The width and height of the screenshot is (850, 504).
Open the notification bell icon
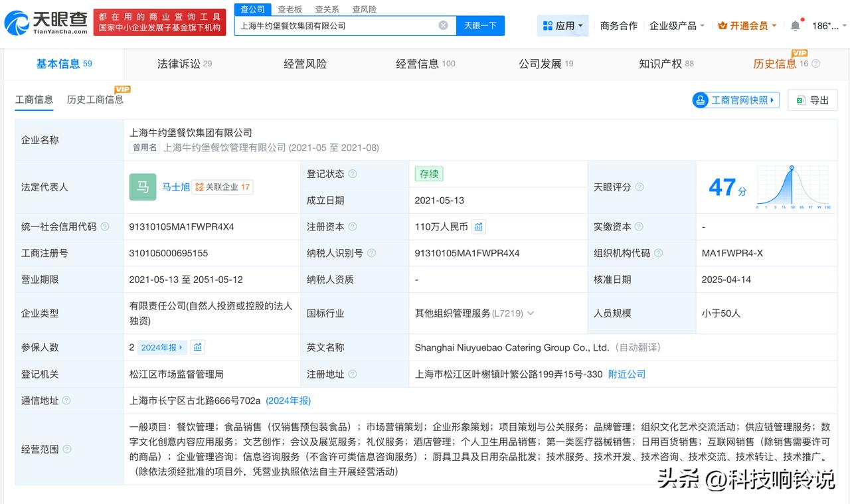[x=795, y=25]
